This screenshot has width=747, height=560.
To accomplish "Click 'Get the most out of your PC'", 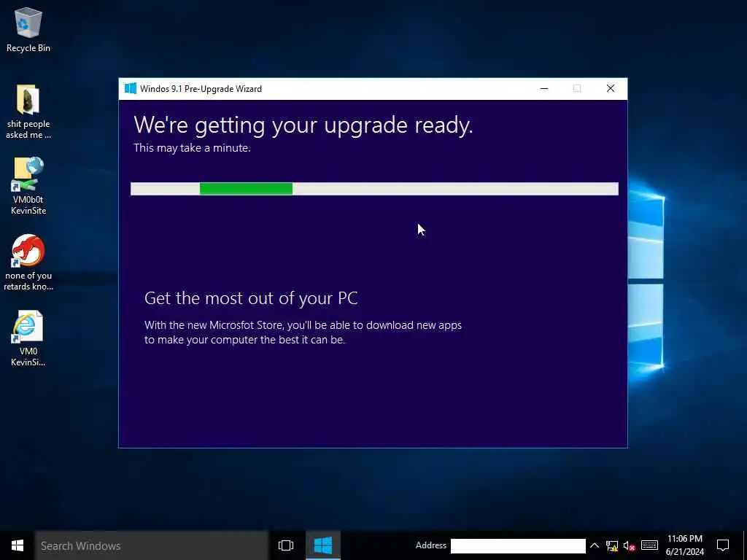I will (x=251, y=298).
